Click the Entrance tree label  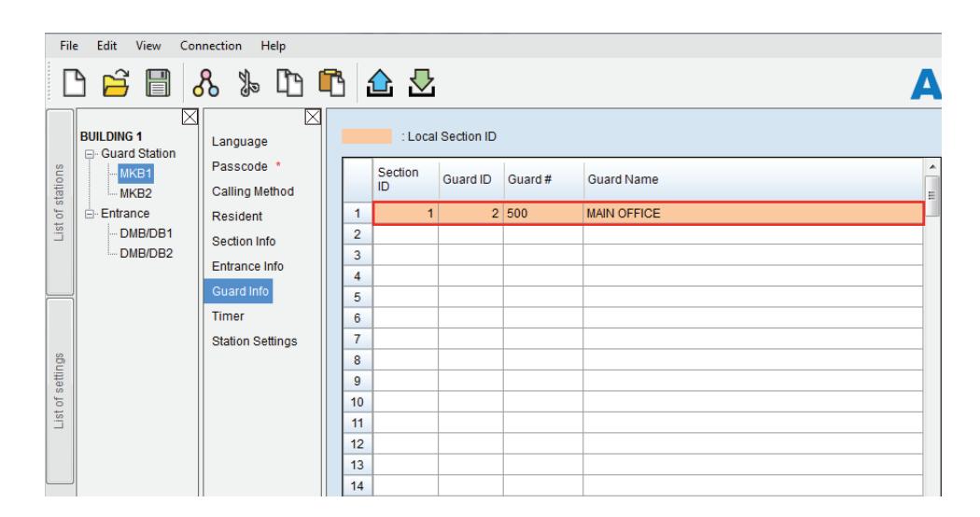(x=125, y=213)
